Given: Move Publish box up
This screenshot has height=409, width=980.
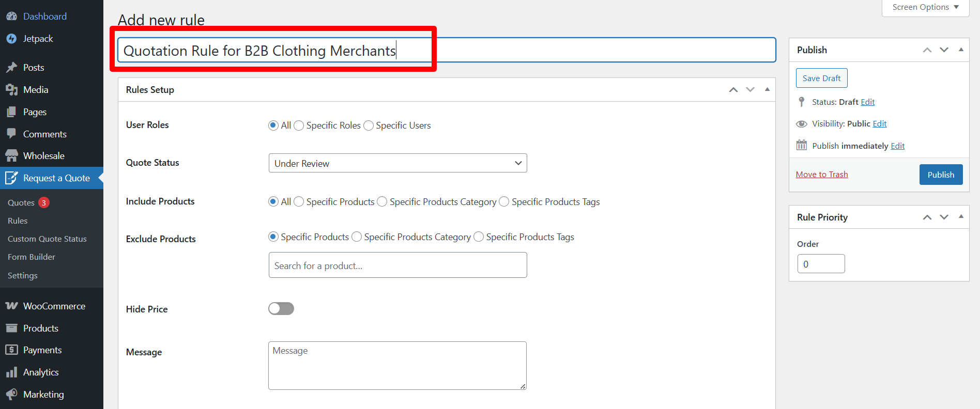Looking at the screenshot, I should click(x=927, y=50).
